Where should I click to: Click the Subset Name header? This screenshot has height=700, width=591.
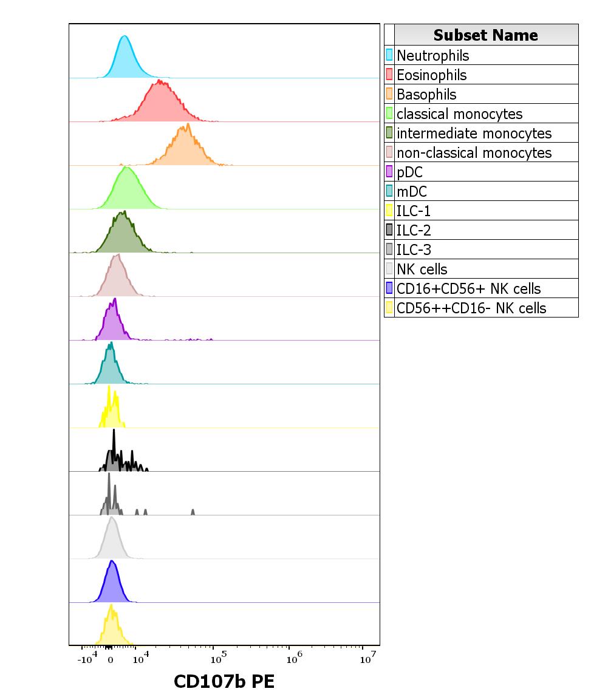pyautogui.click(x=485, y=35)
